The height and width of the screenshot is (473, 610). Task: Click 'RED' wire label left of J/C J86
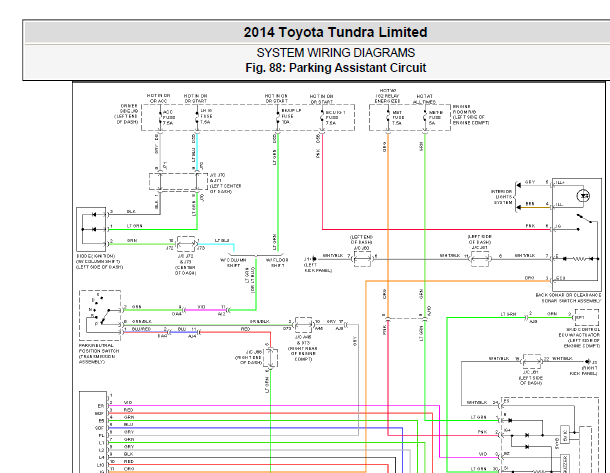click(245, 329)
